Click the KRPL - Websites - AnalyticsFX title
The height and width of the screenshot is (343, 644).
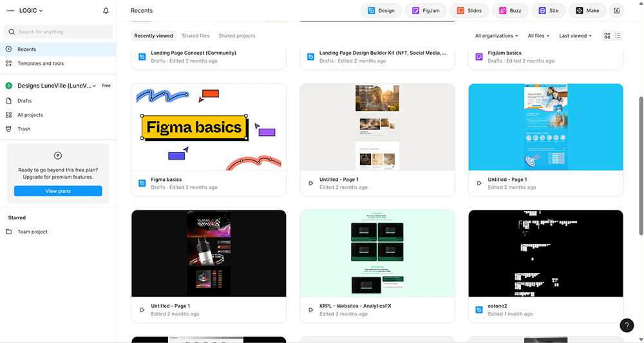click(355, 306)
